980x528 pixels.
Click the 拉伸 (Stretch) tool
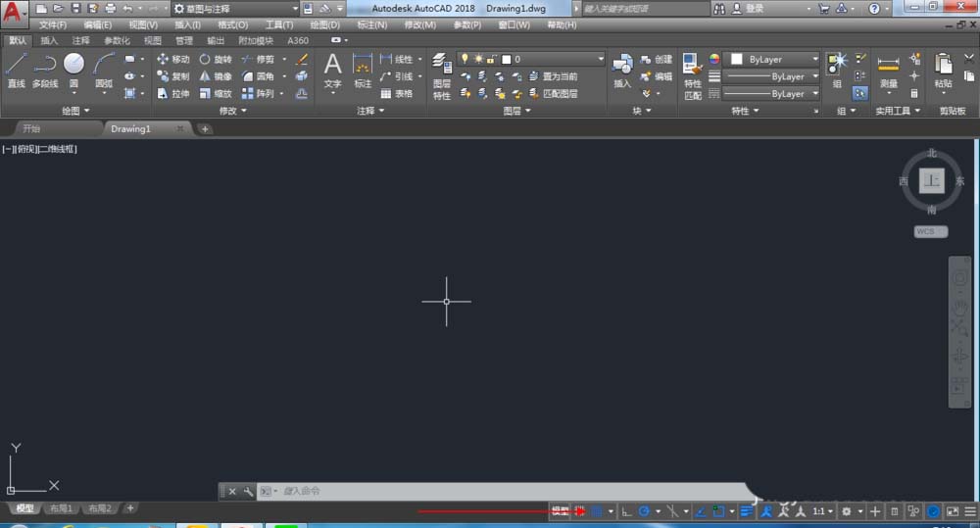click(x=173, y=94)
